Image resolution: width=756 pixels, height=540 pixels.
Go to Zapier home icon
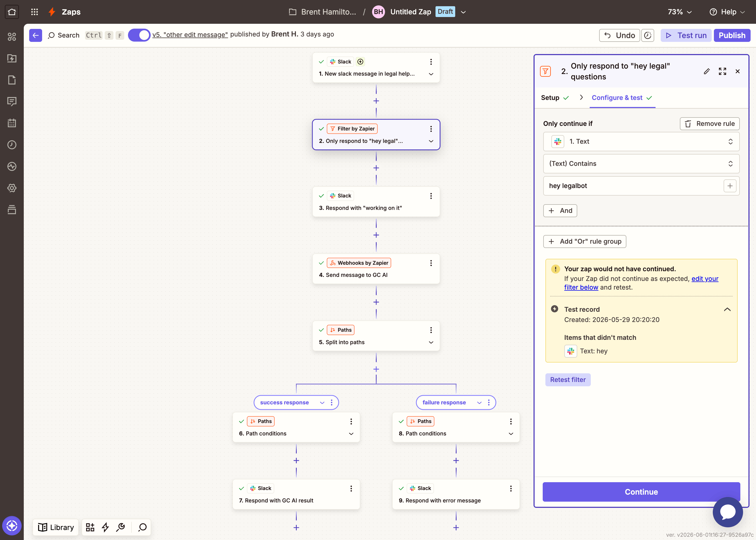pyautogui.click(x=12, y=12)
